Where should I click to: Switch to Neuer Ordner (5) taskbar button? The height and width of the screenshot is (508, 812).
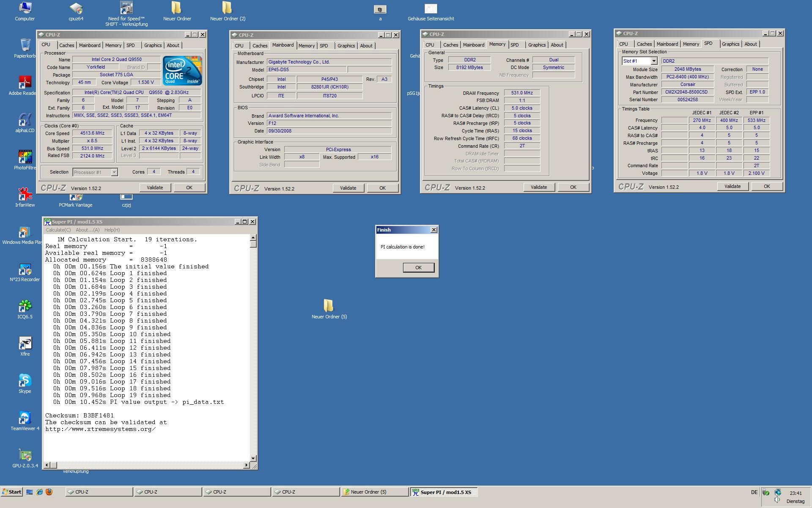(375, 492)
